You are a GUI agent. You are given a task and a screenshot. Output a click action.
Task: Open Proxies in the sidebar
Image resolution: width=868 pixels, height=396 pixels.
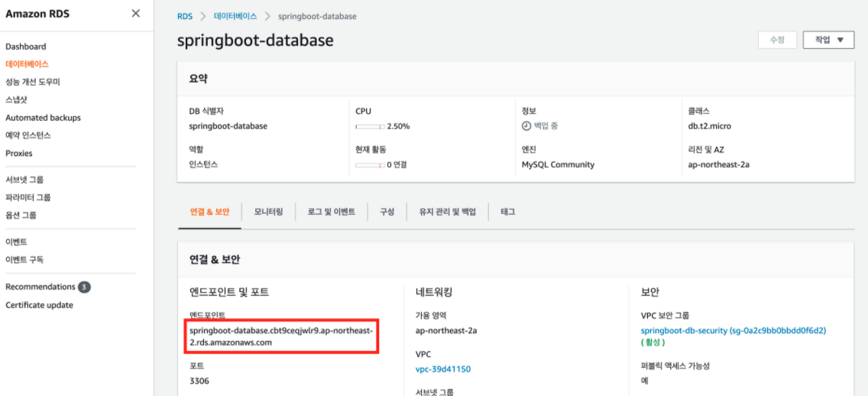[19, 153]
